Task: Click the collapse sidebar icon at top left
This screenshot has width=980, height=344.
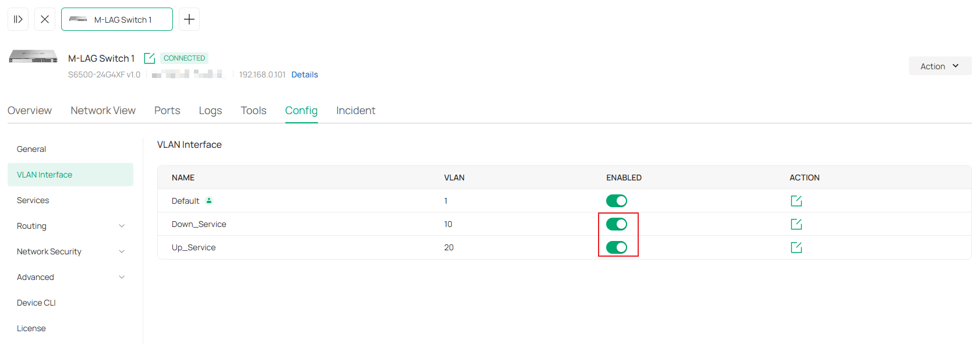Action: click(17, 19)
